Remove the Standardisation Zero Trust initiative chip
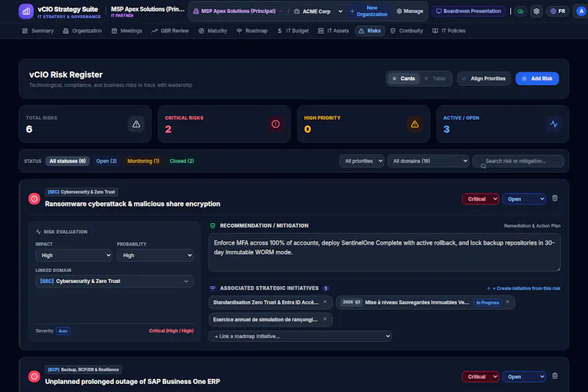588x392 pixels. click(325, 302)
